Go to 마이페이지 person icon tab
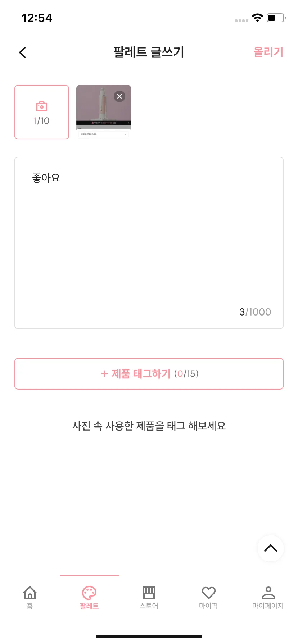298x644 pixels. pyautogui.click(x=268, y=598)
